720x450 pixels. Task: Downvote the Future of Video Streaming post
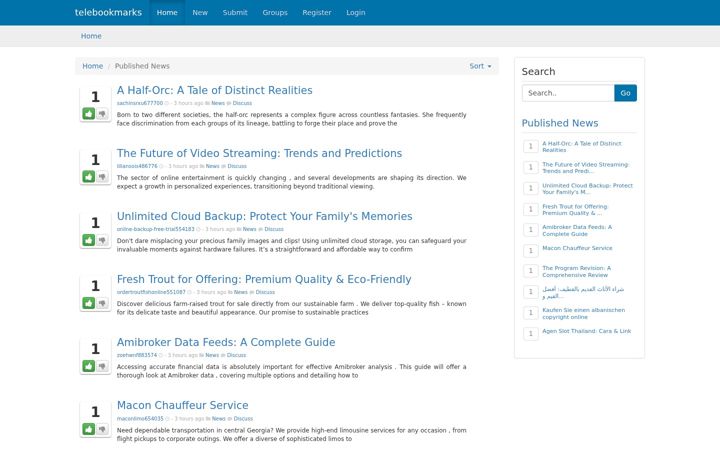(x=102, y=176)
